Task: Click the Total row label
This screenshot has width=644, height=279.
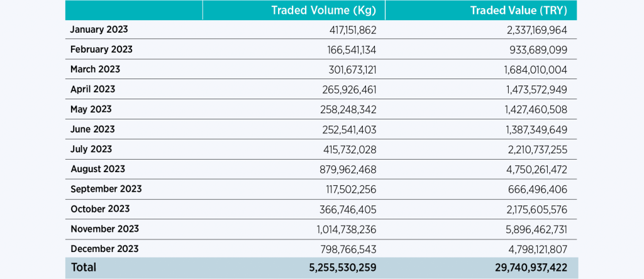Action: click(84, 268)
